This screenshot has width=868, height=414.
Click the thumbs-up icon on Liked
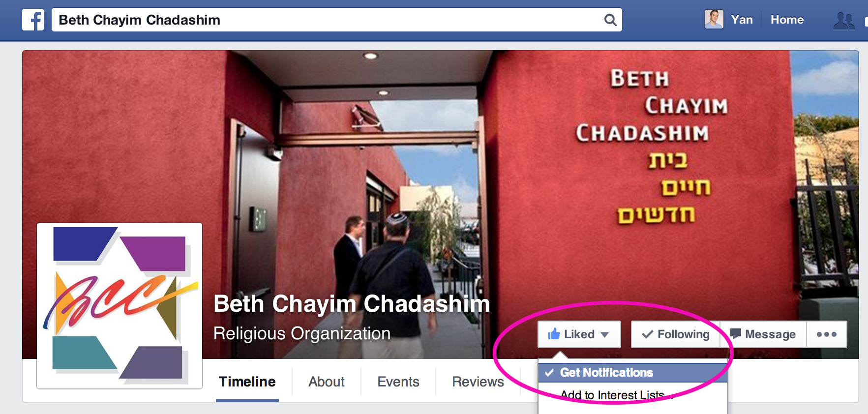554,334
